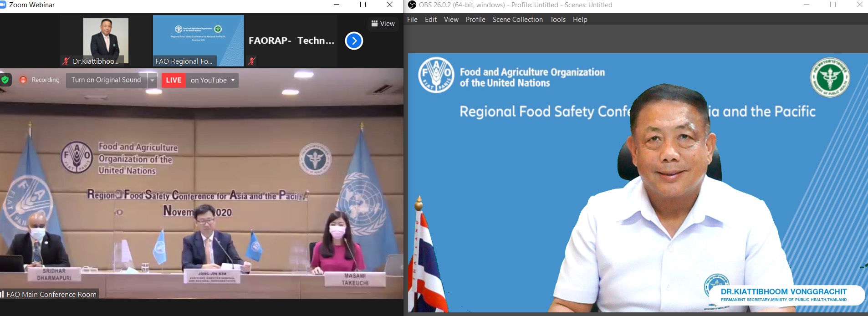Show next participants with blue arrow
The height and width of the screenshot is (316, 868).
tap(354, 41)
